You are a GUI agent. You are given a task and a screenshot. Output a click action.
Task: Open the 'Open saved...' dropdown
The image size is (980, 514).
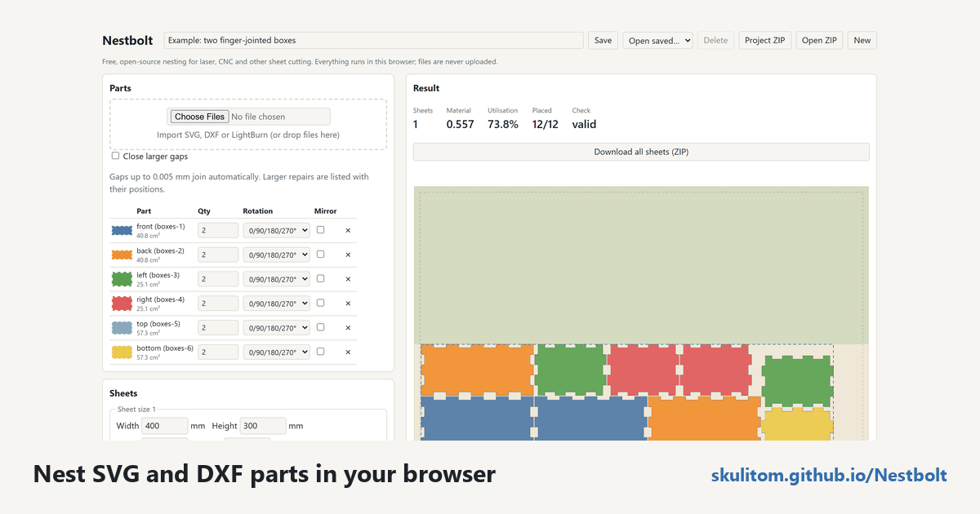[657, 41]
